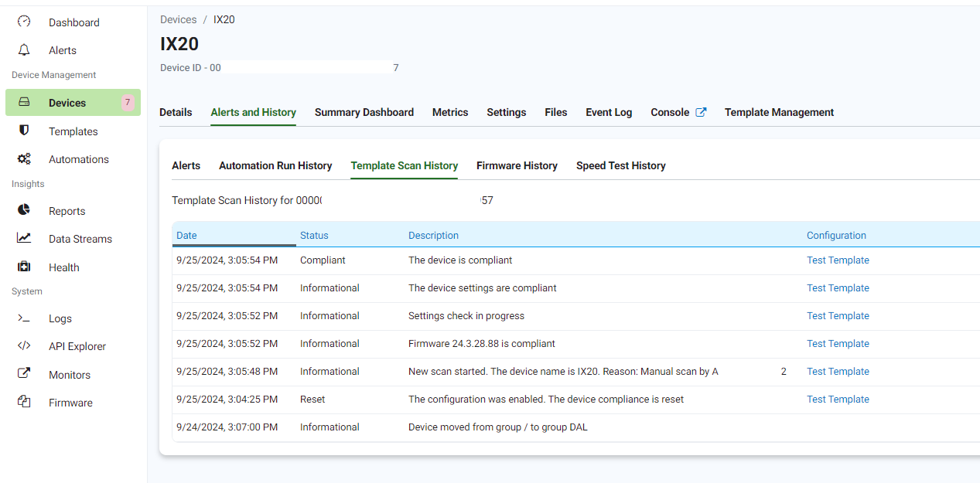The image size is (980, 483).
Task: Switch to the Event Log tab
Action: tap(609, 112)
